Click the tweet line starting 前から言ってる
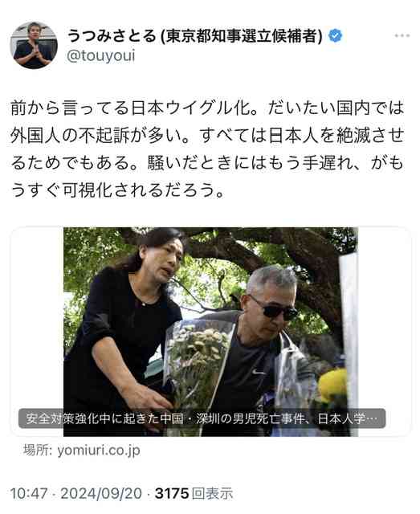Screen dimensions: 420x514 click(207, 108)
